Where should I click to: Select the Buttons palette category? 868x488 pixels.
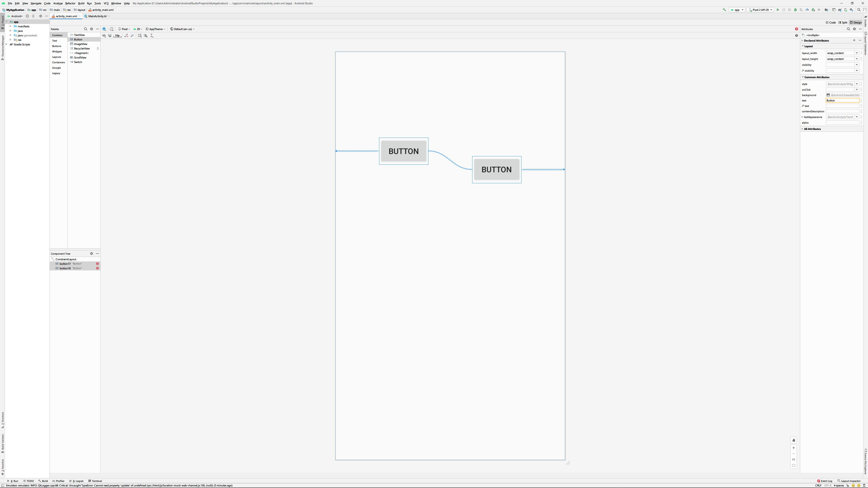[57, 46]
